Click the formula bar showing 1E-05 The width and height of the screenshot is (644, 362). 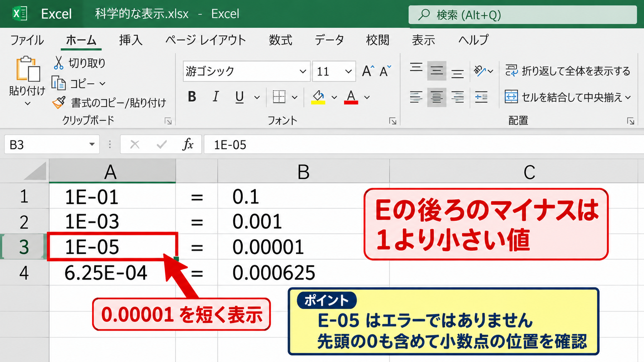(x=424, y=144)
